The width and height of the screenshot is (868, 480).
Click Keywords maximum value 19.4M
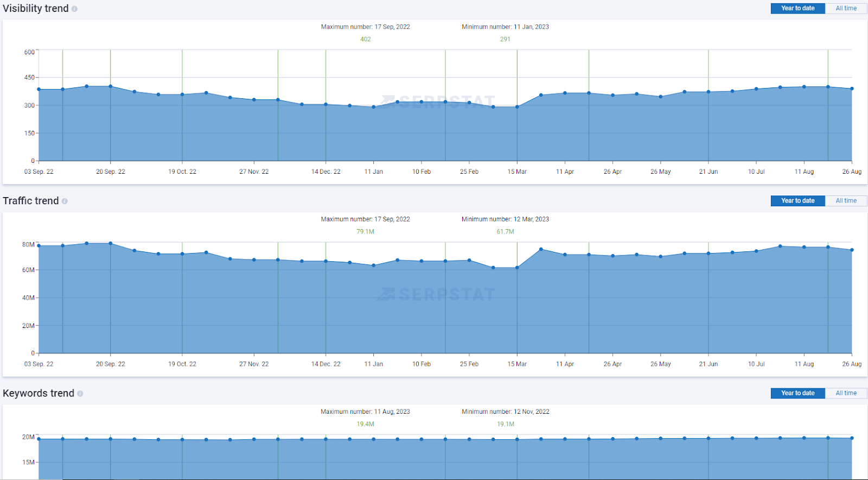(x=365, y=424)
